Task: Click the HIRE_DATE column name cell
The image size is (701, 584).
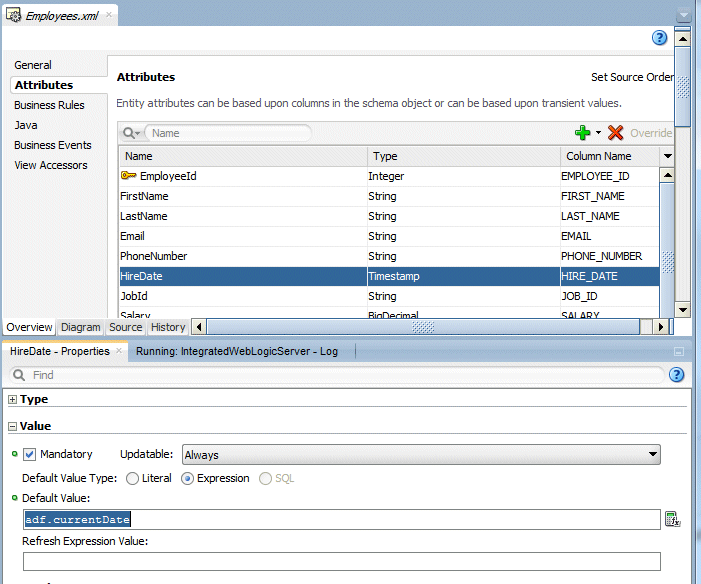Action: [610, 276]
